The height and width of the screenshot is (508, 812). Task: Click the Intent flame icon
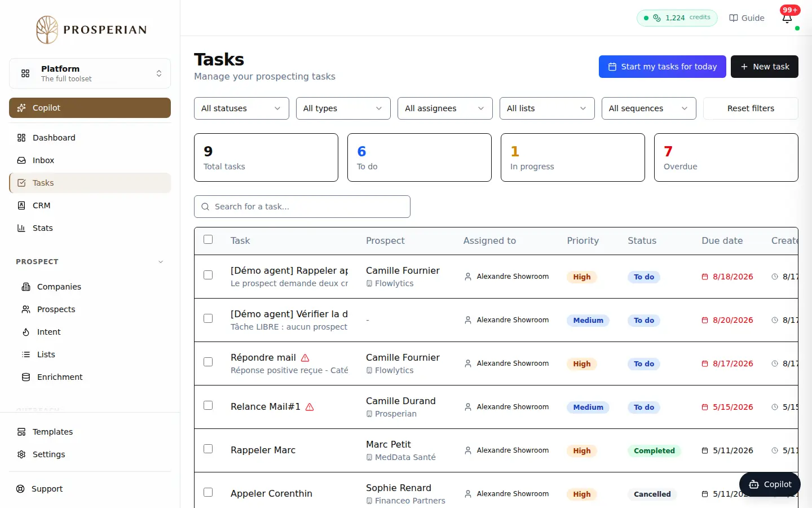[26, 332]
